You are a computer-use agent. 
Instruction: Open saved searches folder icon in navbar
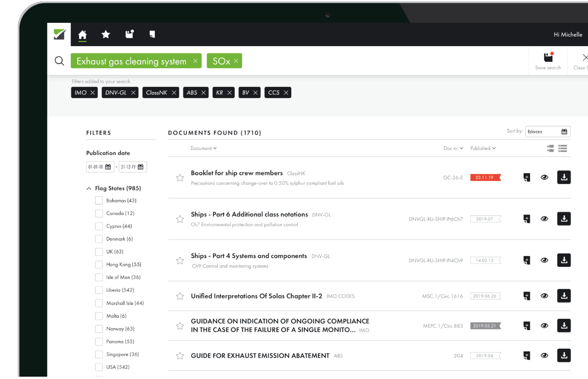130,34
